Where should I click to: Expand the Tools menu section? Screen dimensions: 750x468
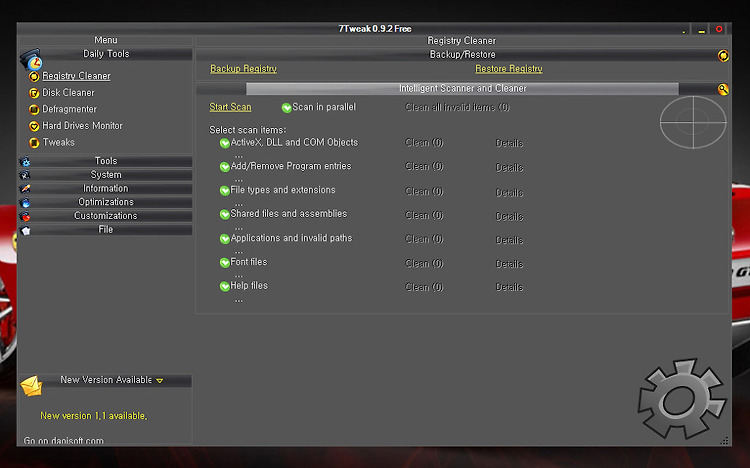tap(106, 161)
